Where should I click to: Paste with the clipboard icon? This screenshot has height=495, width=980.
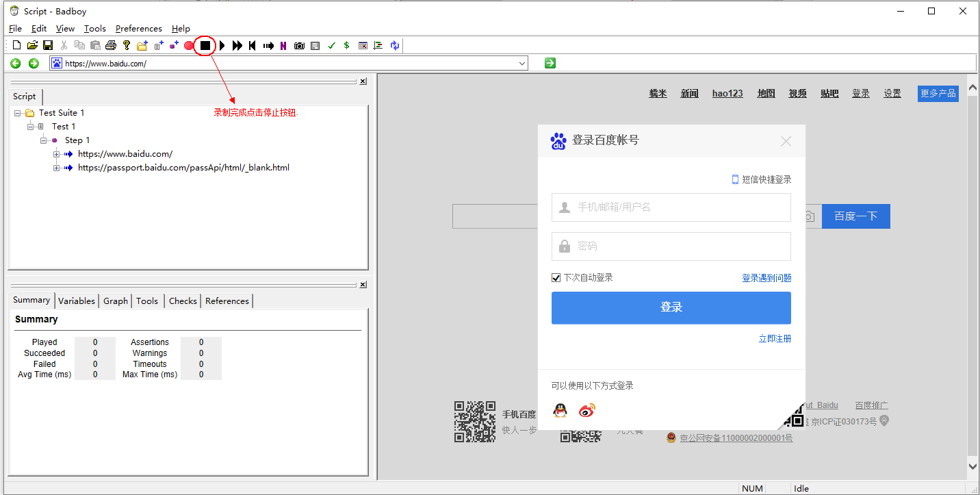95,45
